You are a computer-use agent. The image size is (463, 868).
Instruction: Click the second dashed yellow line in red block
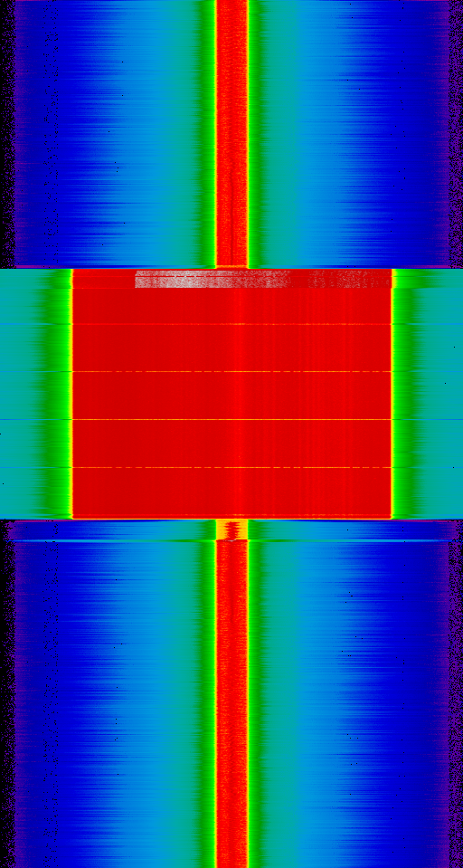point(231,371)
